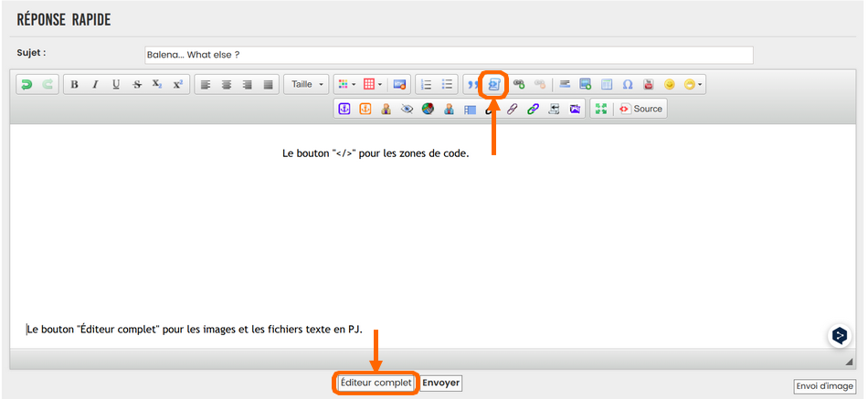Switch to Source view
This screenshot has height=399, width=868.
coord(640,109)
